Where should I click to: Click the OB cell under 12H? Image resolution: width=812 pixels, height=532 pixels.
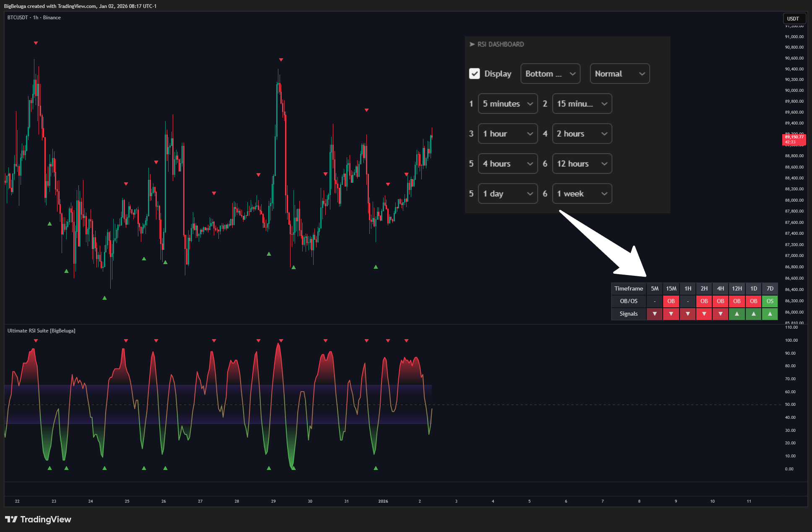click(x=737, y=301)
